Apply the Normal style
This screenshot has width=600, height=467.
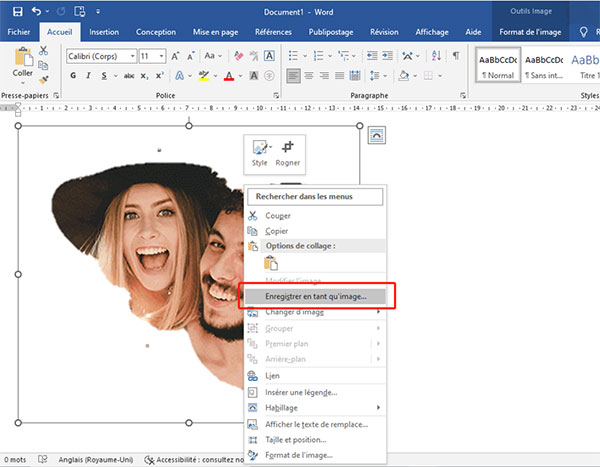pyautogui.click(x=496, y=62)
